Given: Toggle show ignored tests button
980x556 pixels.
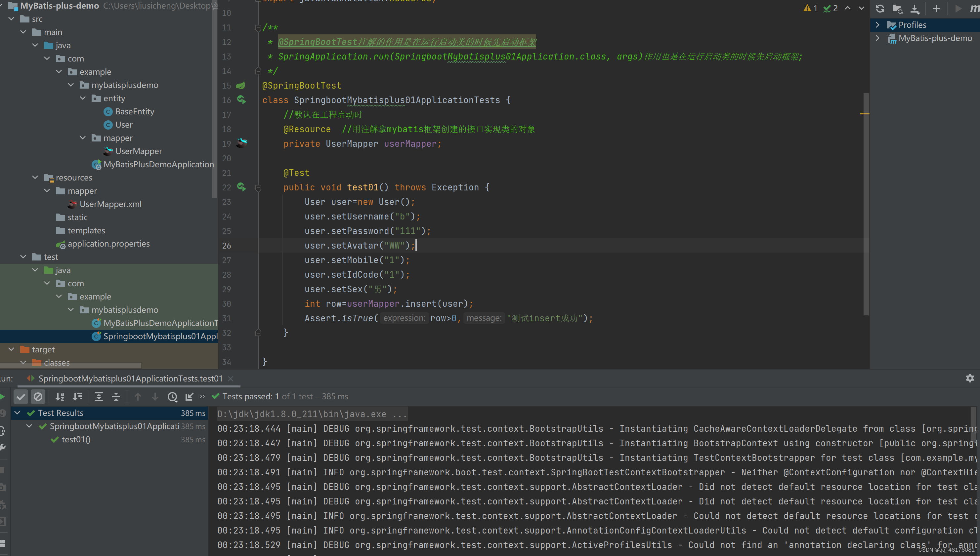Looking at the screenshot, I should (38, 397).
